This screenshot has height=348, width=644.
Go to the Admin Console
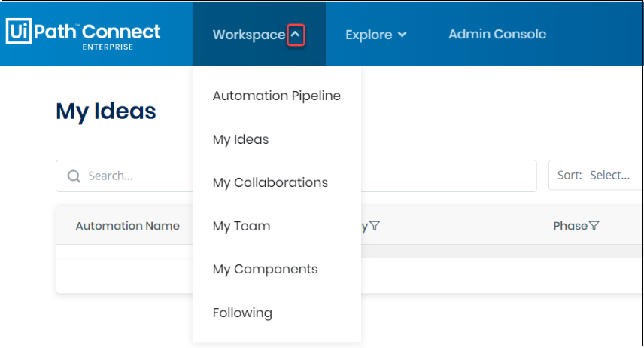(x=497, y=34)
